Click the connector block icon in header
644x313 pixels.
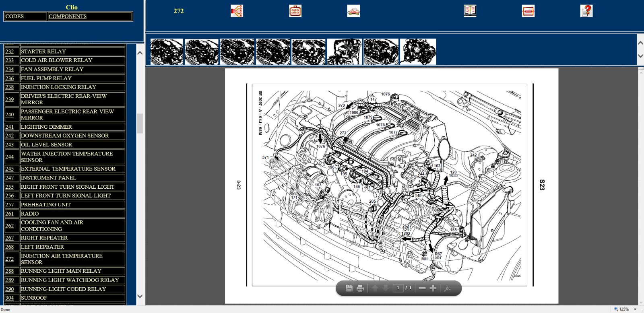(x=295, y=11)
